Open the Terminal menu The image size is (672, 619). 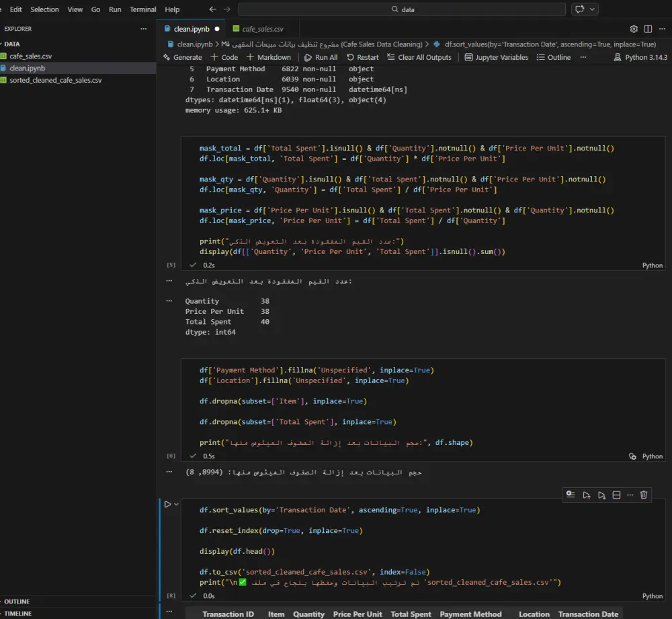coord(142,9)
